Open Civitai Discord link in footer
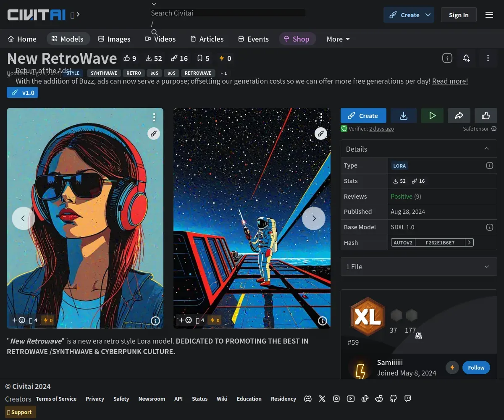Screen dimensions: 504x420 (x=308, y=399)
